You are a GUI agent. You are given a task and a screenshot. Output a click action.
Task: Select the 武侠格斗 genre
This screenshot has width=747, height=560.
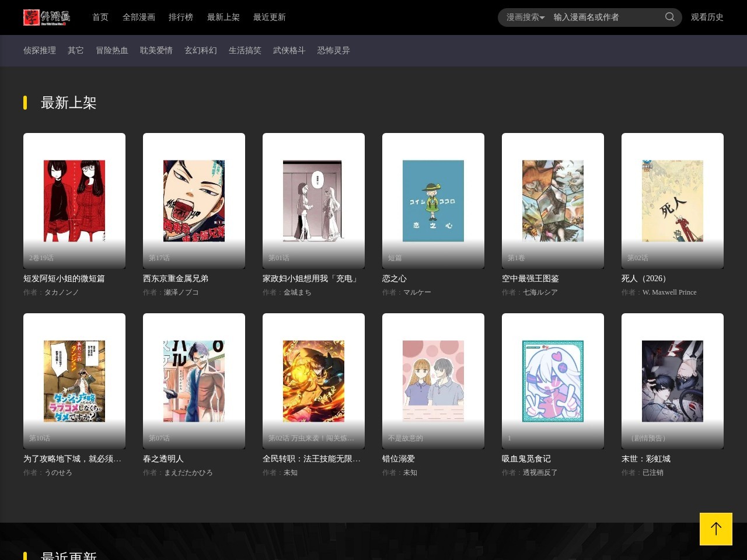click(289, 51)
